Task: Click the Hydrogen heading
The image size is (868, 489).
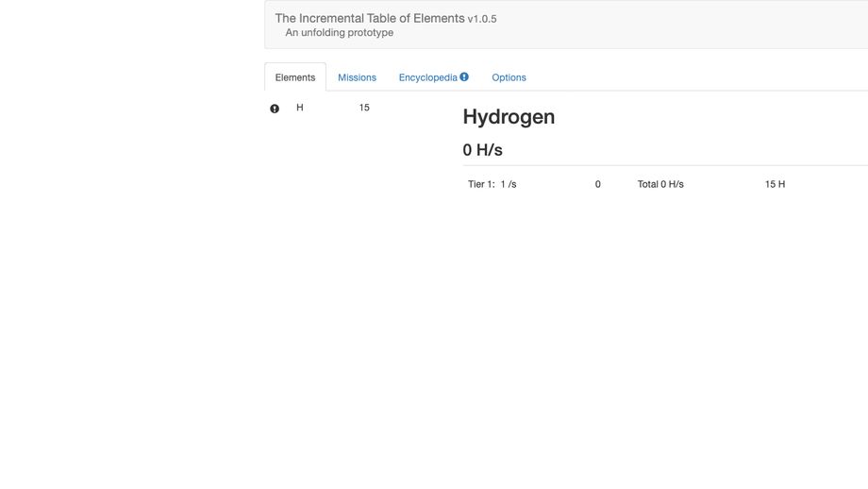Action: coord(509,117)
